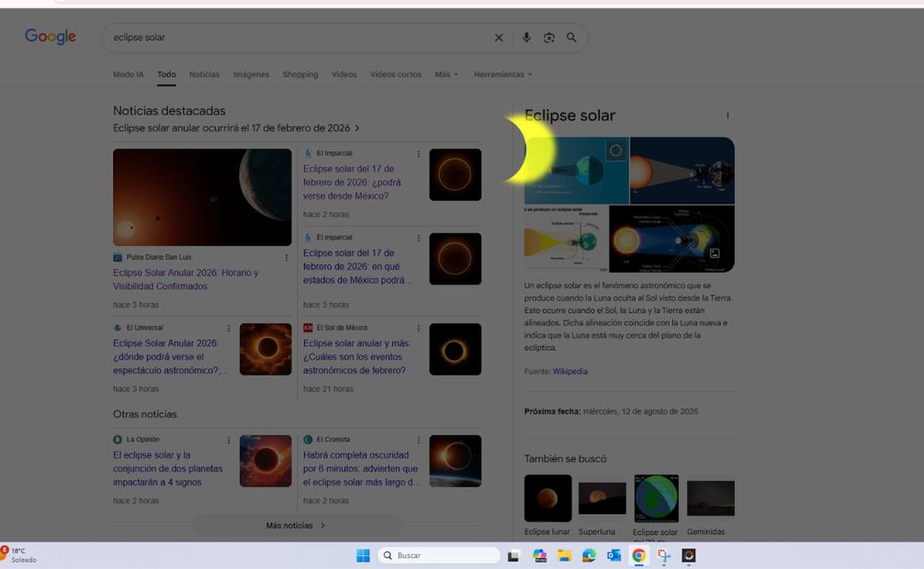Screen dimensions: 924x569
Task: Open El Sol de México eclipse ring thumbnail
Action: [456, 350]
